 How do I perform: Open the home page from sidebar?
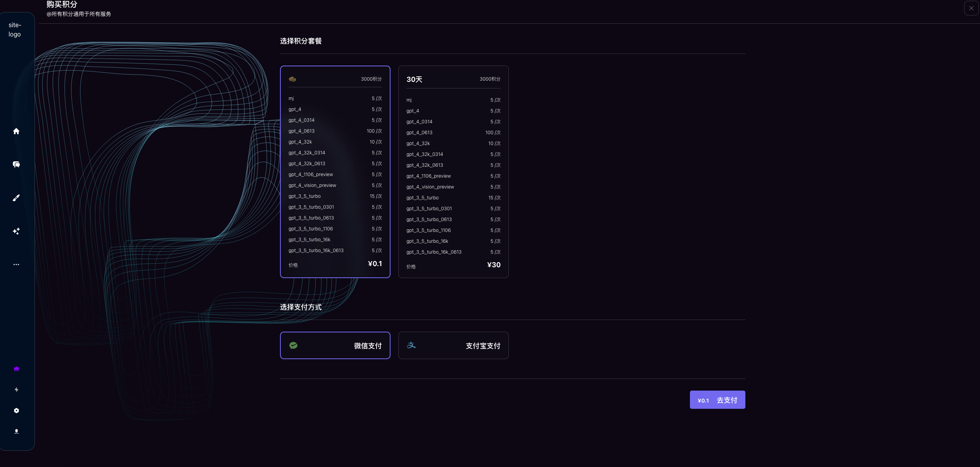click(16, 131)
